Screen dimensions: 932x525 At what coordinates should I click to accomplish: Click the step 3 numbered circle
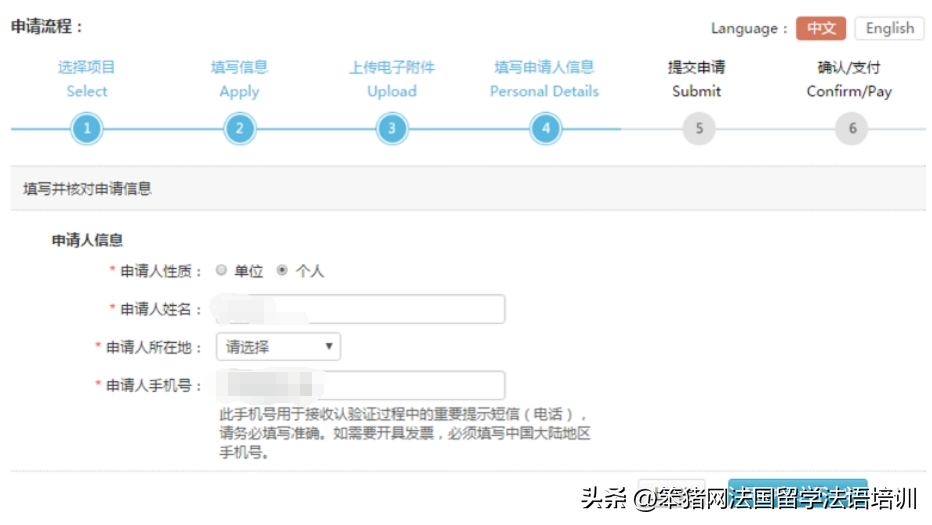[x=392, y=129]
